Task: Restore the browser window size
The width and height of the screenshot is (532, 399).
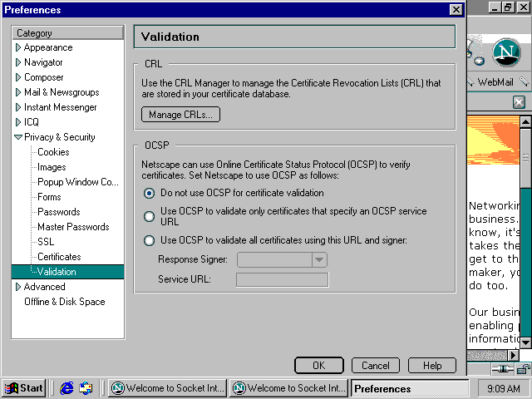Action: (508, 7)
